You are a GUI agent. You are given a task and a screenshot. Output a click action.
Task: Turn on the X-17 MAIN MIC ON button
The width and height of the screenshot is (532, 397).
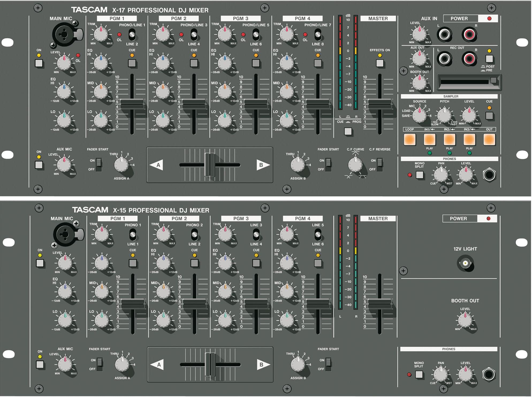pyautogui.click(x=39, y=63)
